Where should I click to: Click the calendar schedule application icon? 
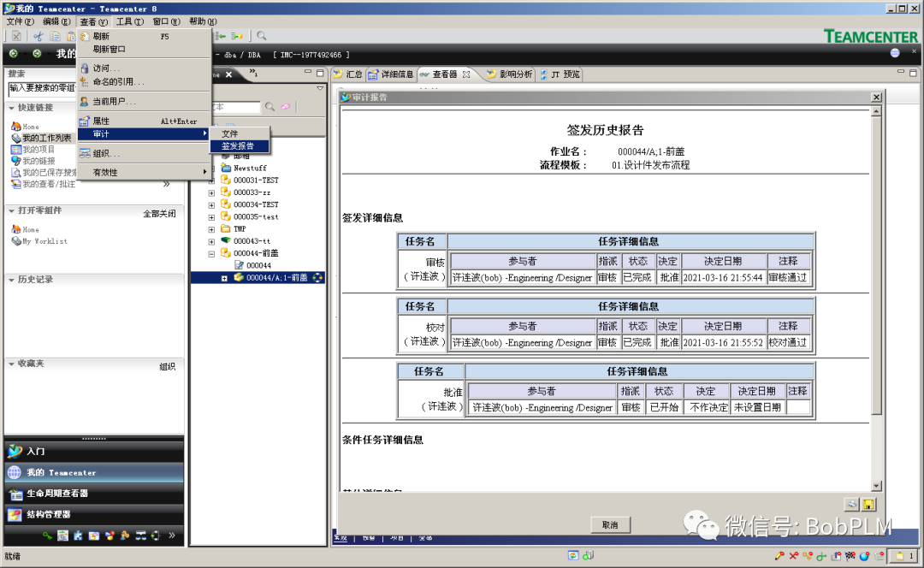pyautogui.click(x=62, y=535)
